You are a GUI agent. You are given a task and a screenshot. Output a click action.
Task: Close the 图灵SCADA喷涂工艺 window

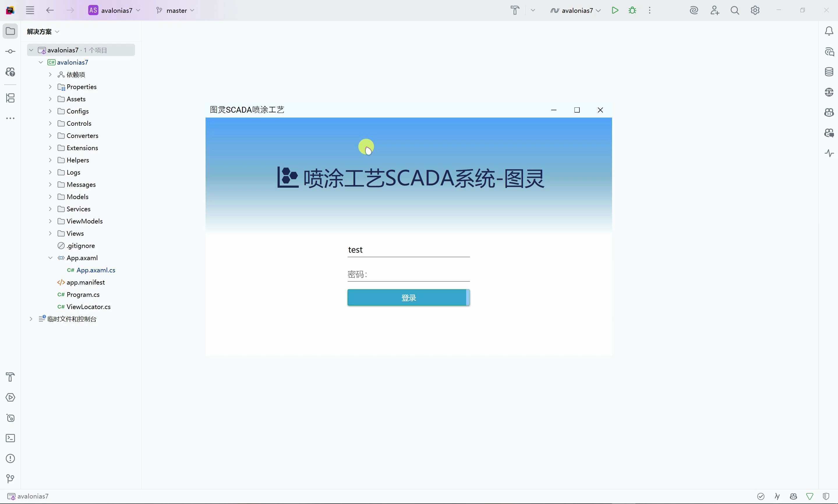(x=600, y=110)
